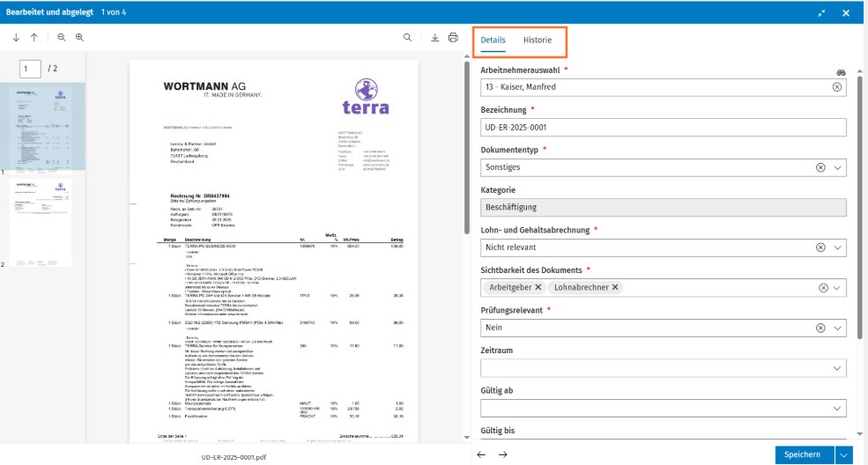Viewport: 868px width, 465px height.
Task: Open the Speichern split-button arrow
Action: click(843, 455)
